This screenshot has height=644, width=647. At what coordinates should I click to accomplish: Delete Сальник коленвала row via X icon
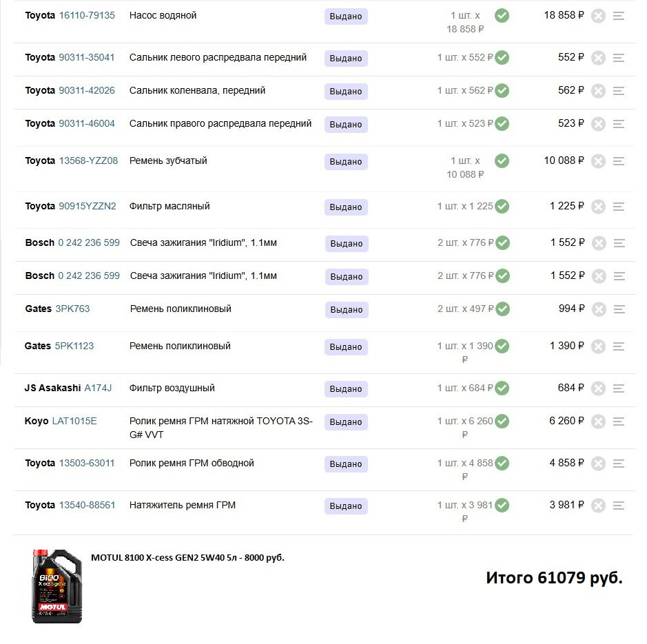598,91
